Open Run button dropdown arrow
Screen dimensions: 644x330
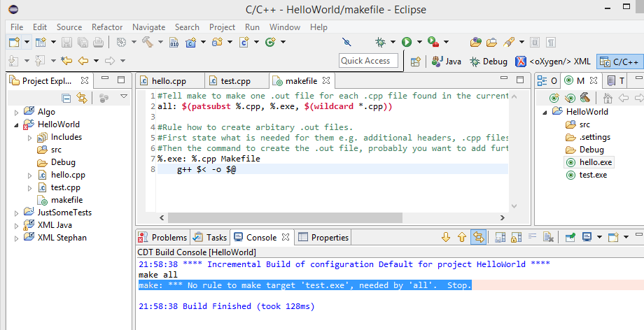419,42
